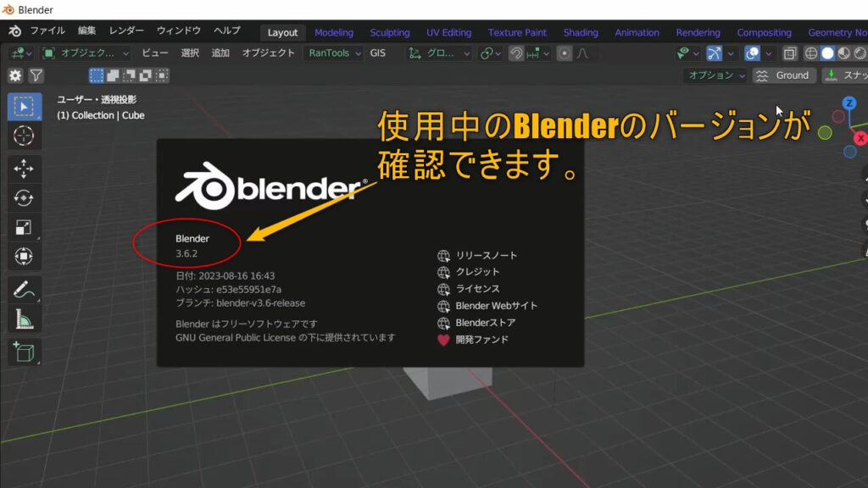The width and height of the screenshot is (868, 488).
Task: Set selection mode to extend
Action: pos(113,75)
